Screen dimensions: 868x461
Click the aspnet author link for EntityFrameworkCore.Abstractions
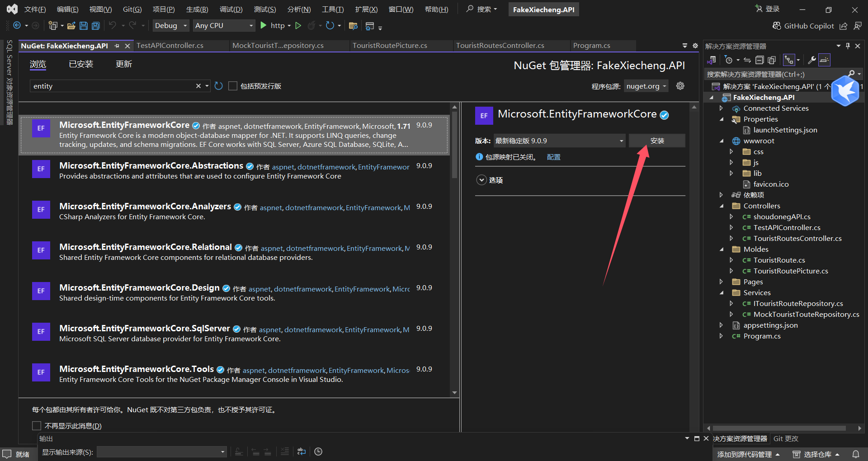pos(283,167)
